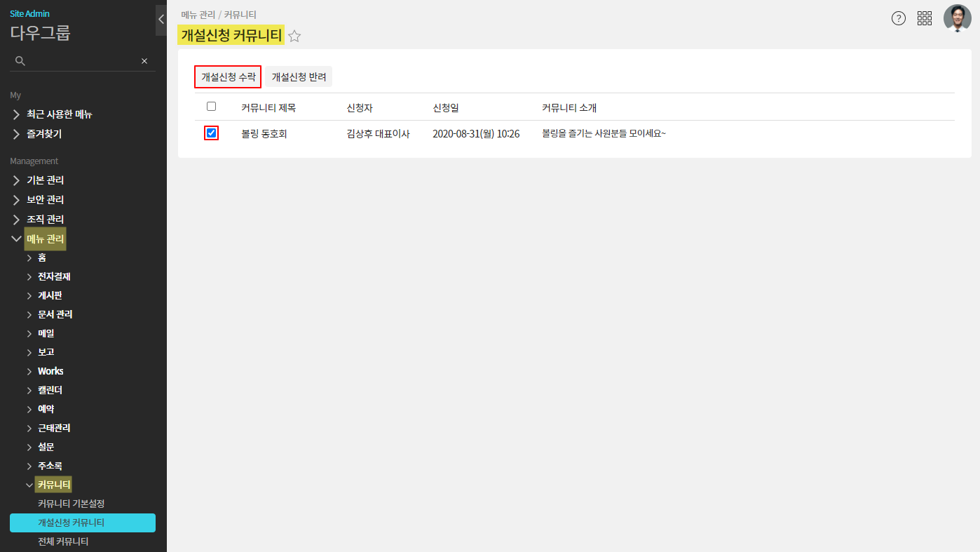Open 커뮤니티 기본설정 menu item

coord(71,504)
